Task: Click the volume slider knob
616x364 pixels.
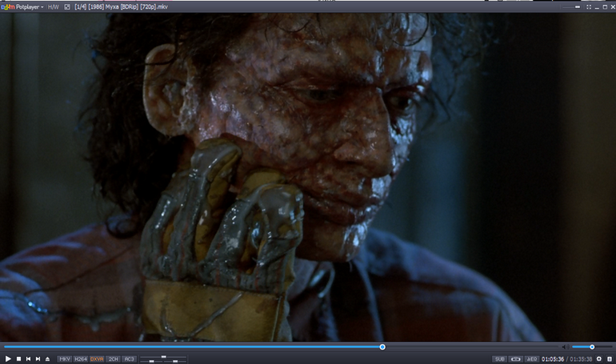Action: click(592, 346)
